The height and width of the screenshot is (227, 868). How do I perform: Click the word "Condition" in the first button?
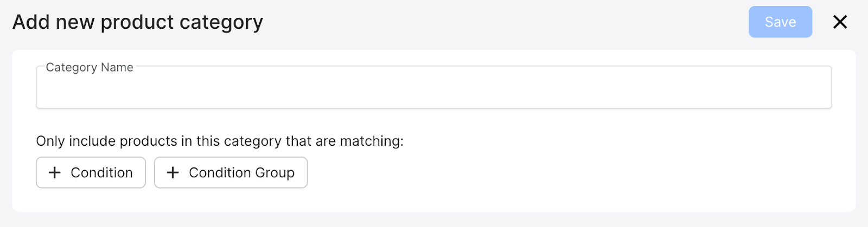[101, 173]
